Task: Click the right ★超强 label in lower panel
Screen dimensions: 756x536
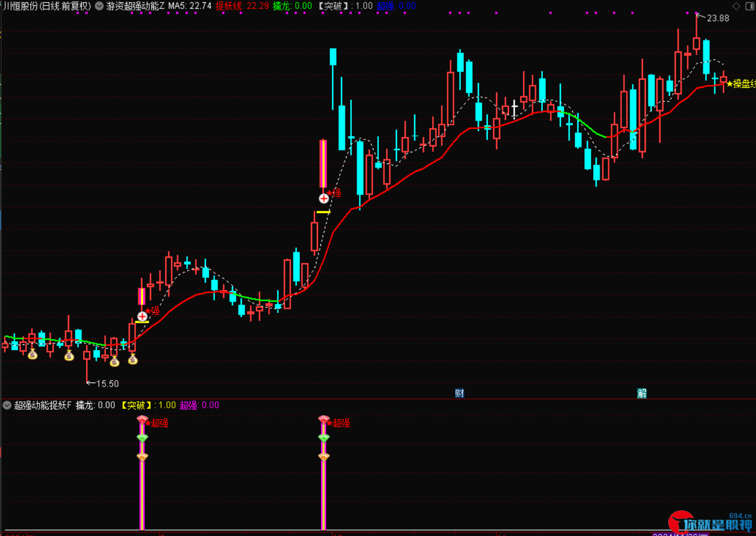Action: [x=338, y=423]
